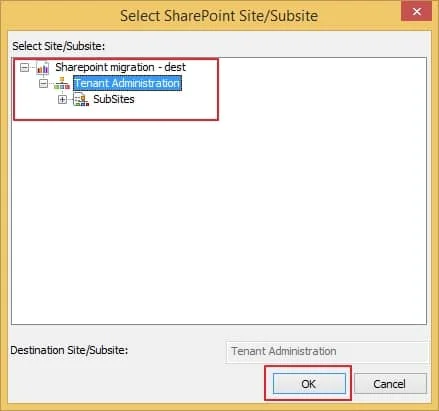The height and width of the screenshot is (411, 439).
Task: Click the Destination Site/Subsite text field
Action: tap(327, 351)
